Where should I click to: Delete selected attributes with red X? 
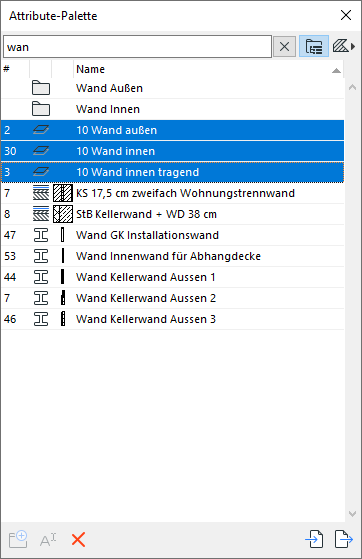point(78,540)
